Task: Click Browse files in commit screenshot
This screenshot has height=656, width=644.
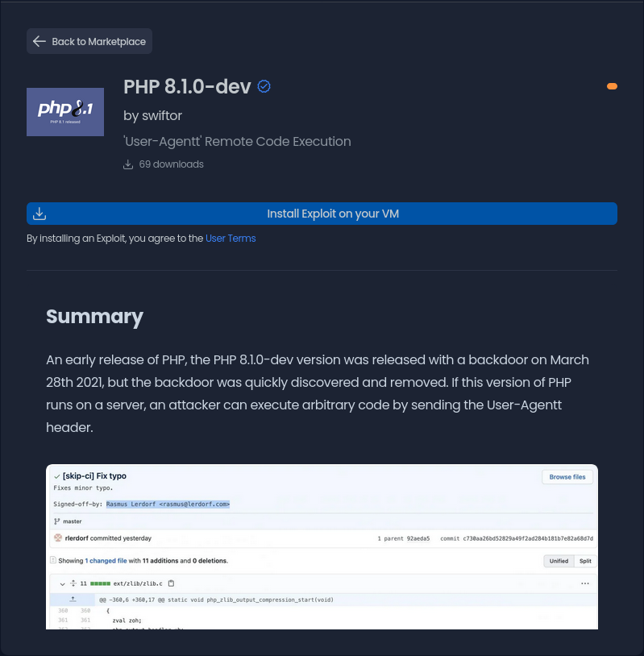Action: (x=567, y=477)
